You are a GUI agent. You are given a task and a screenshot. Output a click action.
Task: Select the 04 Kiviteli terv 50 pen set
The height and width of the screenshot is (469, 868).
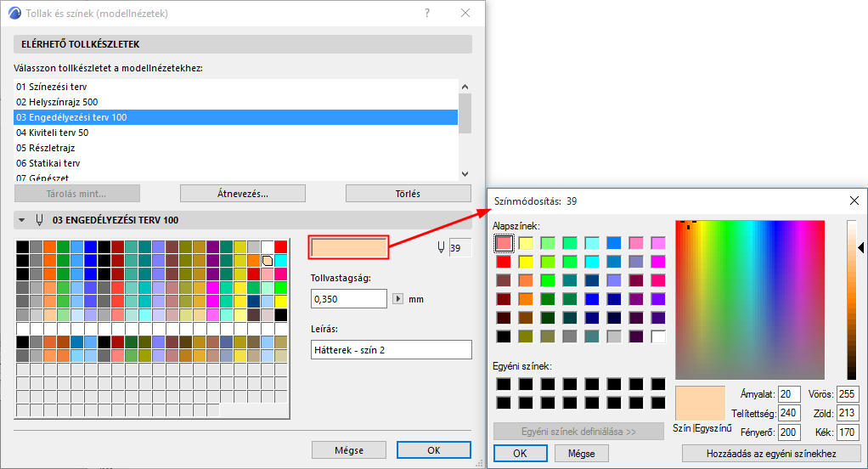click(x=236, y=133)
